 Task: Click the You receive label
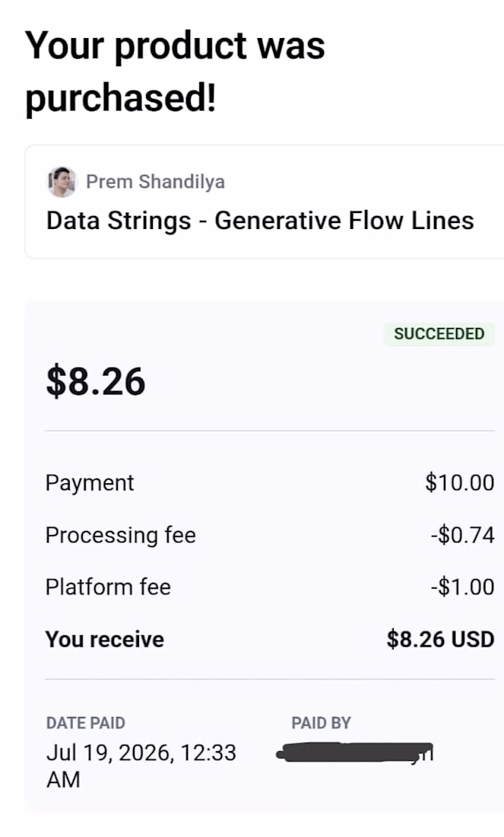coord(105,639)
